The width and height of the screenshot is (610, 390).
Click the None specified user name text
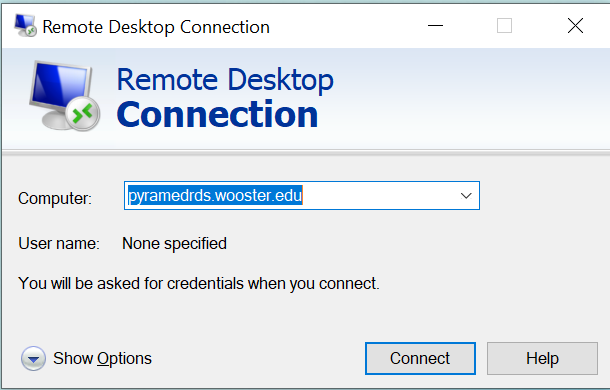point(174,244)
